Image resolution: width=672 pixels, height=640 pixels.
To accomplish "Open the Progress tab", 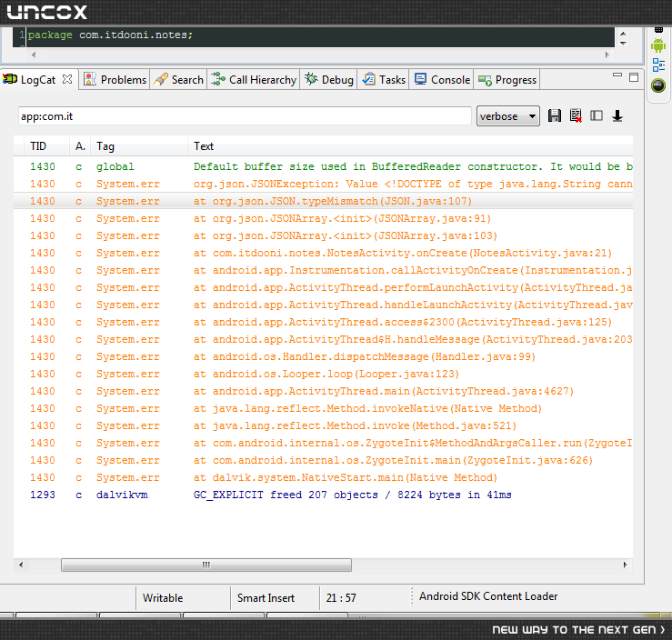I will (507, 80).
